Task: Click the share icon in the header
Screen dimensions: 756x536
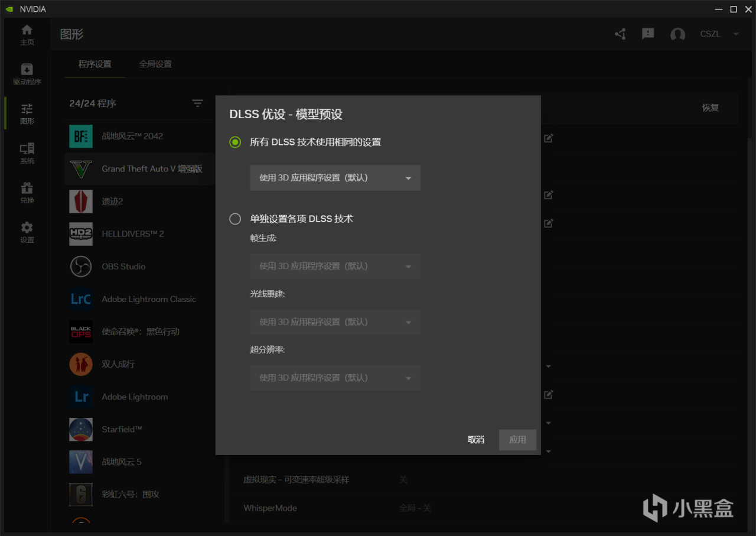Action: point(620,34)
